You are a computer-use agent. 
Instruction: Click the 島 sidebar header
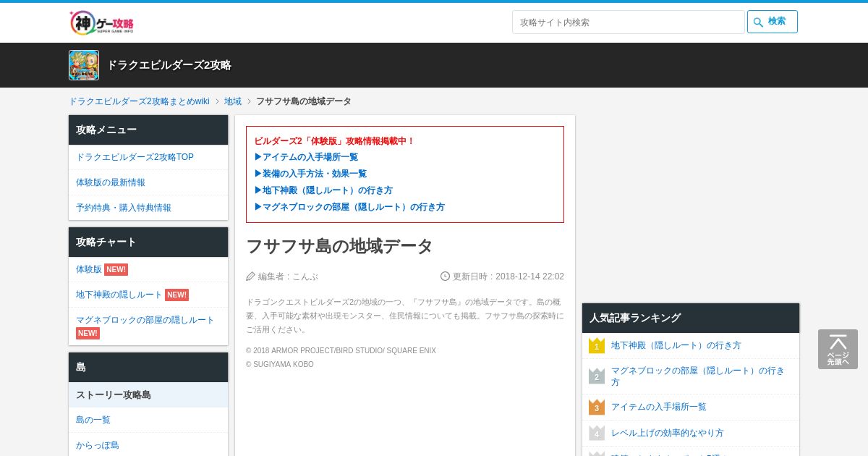coord(148,368)
